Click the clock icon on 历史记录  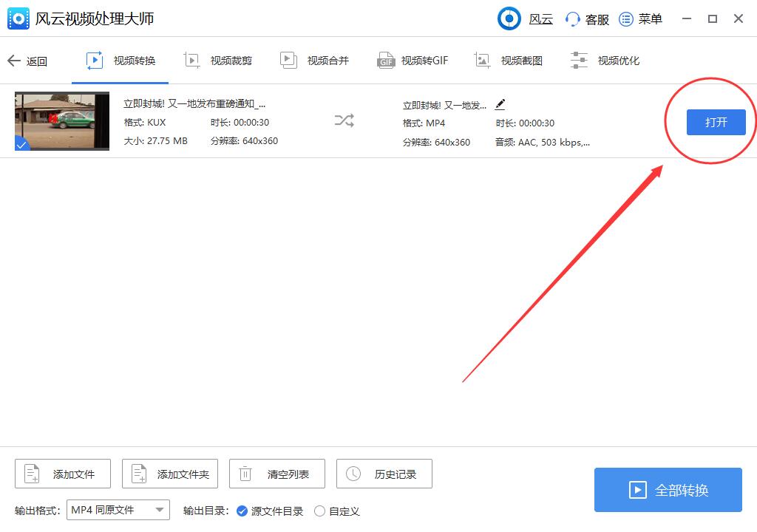pyautogui.click(x=354, y=474)
